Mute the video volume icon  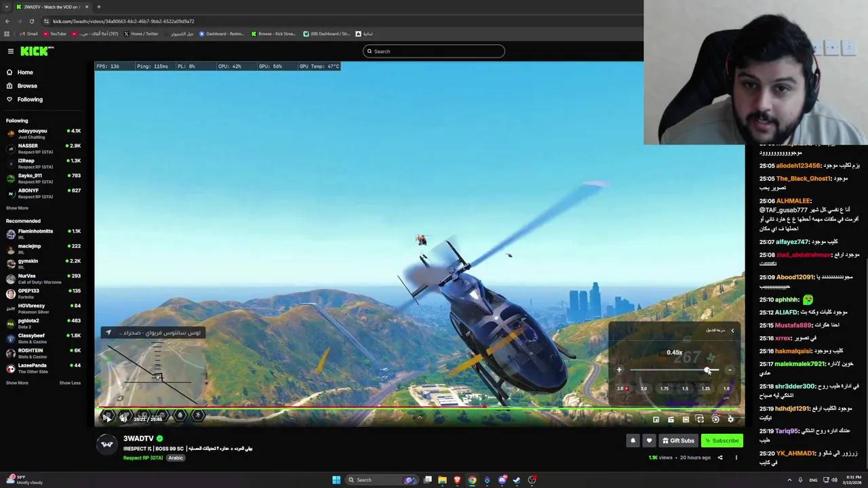pyautogui.click(x=123, y=418)
